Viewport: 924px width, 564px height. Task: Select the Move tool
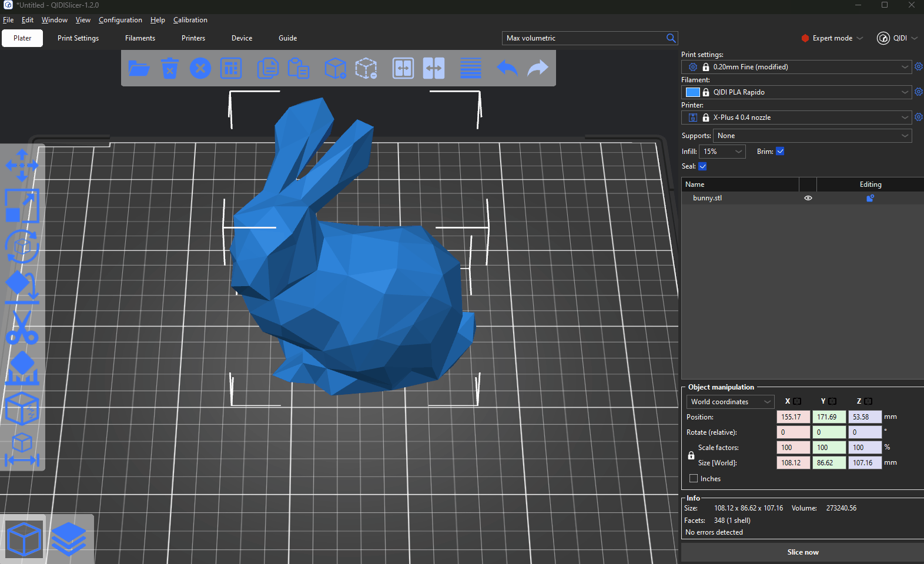22,166
